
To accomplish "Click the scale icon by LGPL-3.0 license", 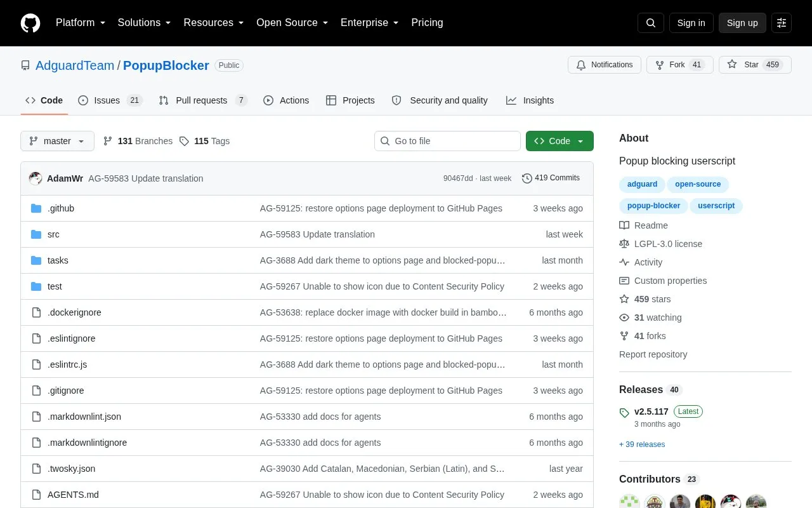I will pos(624,244).
